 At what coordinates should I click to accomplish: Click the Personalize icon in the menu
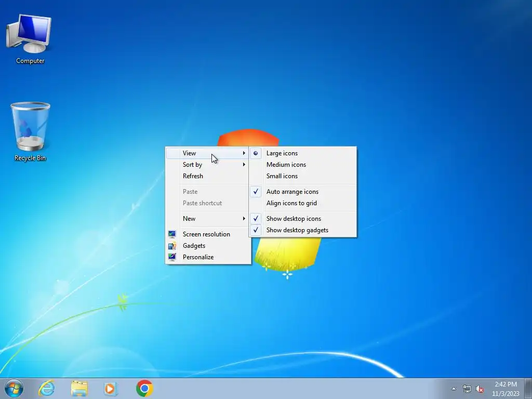click(172, 257)
